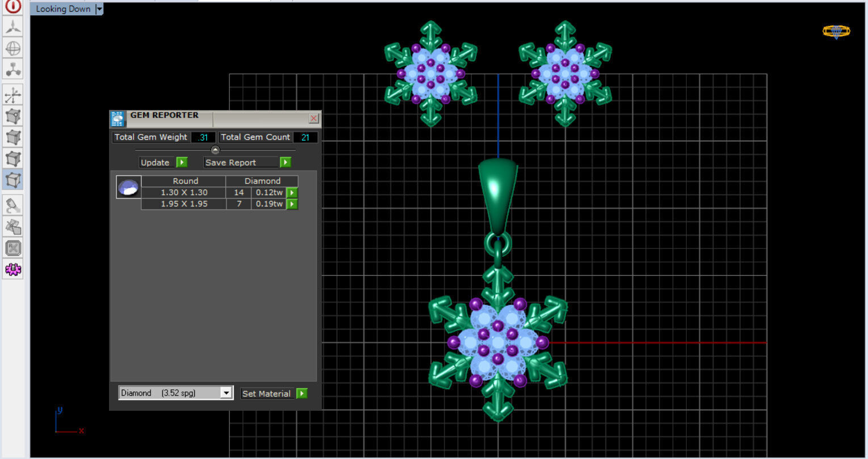The image size is (868, 459).
Task: Click the three-node molecule icon in sidebar
Action: tap(13, 70)
